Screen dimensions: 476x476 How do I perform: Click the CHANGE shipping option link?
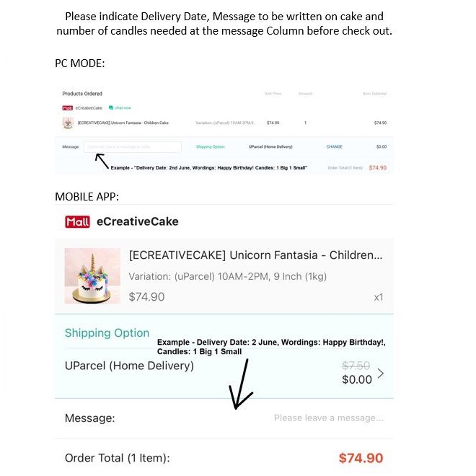click(x=334, y=146)
